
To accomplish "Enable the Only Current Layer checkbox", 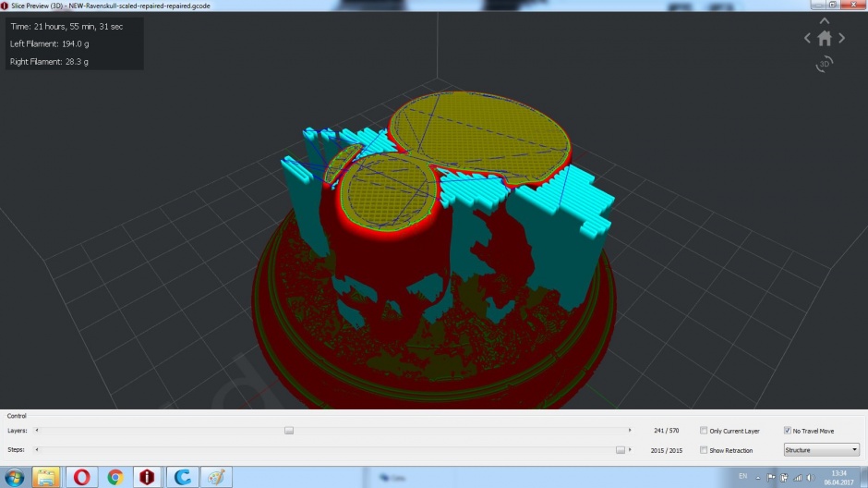I will click(704, 431).
